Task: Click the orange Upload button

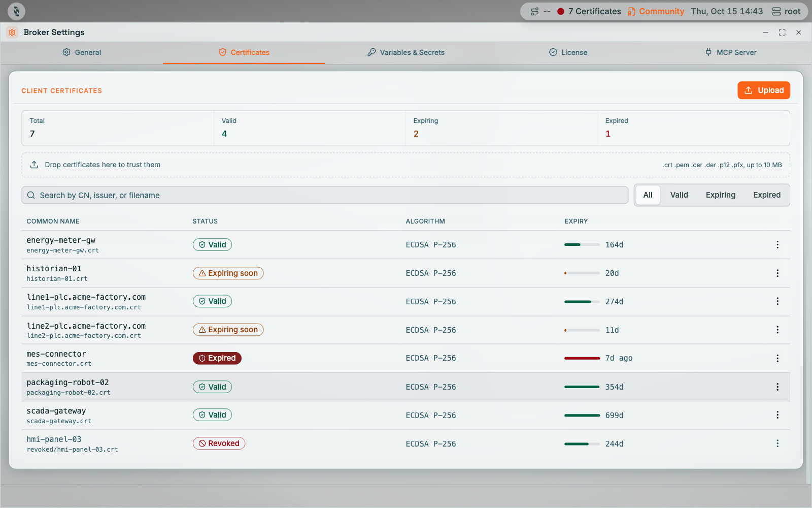Action: point(764,90)
